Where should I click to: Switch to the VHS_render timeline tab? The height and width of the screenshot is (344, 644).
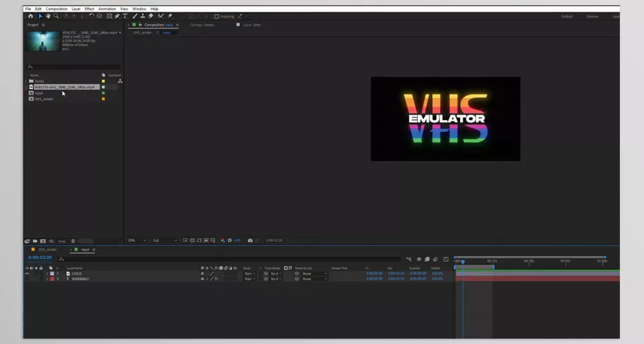[47, 249]
